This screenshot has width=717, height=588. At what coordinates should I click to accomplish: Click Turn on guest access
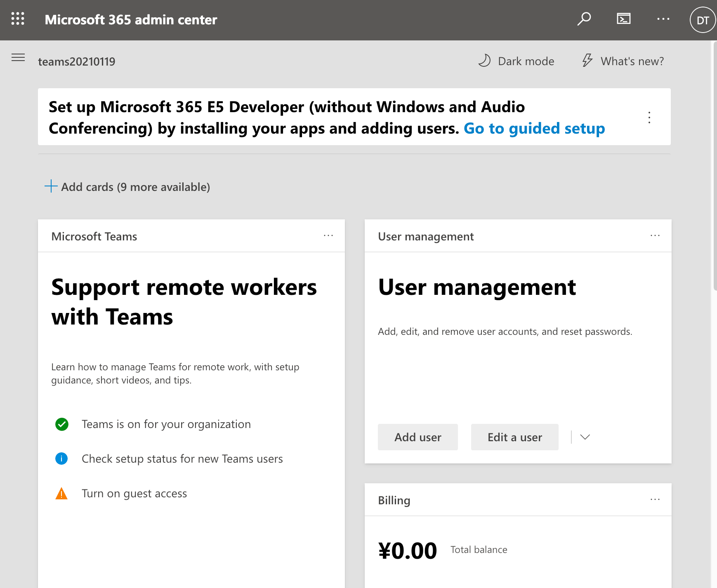[134, 494]
